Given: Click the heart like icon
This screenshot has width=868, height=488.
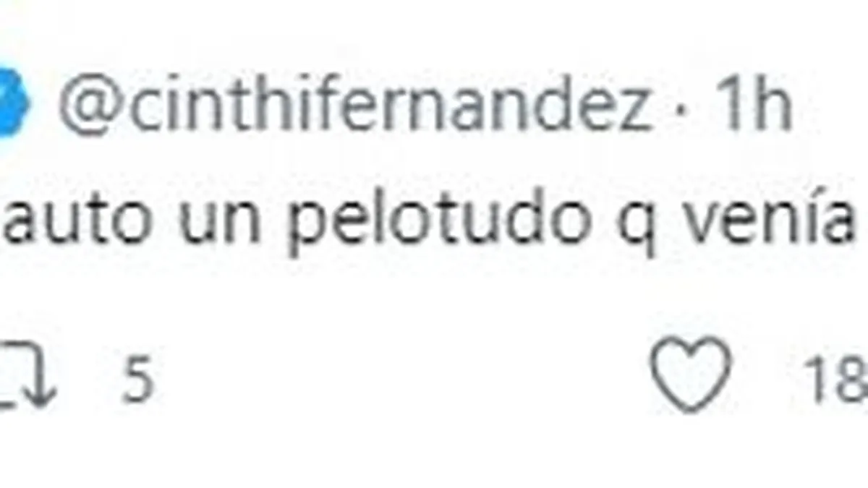Looking at the screenshot, I should click(689, 375).
